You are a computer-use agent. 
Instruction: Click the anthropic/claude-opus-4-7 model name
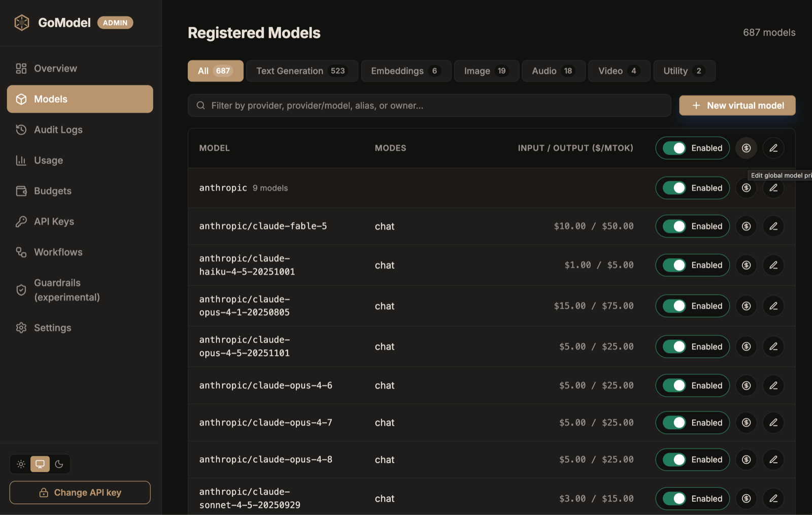(265, 423)
